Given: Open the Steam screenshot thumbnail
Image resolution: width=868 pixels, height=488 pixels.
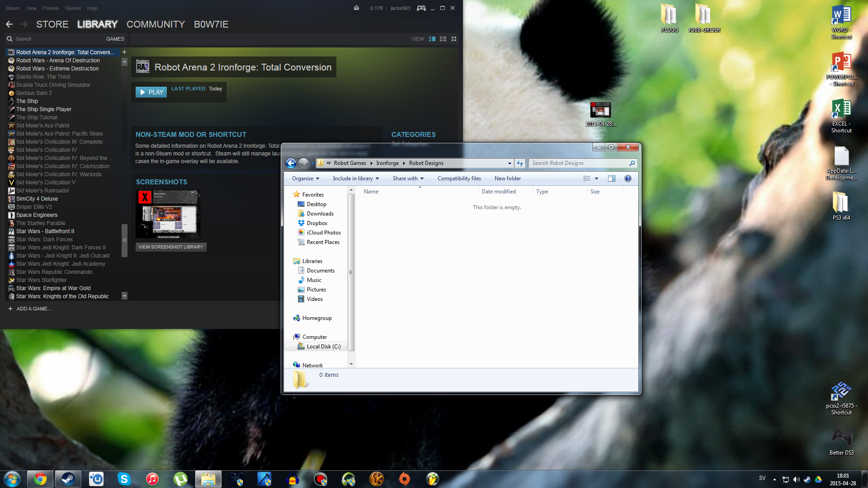Looking at the screenshot, I should [x=168, y=214].
